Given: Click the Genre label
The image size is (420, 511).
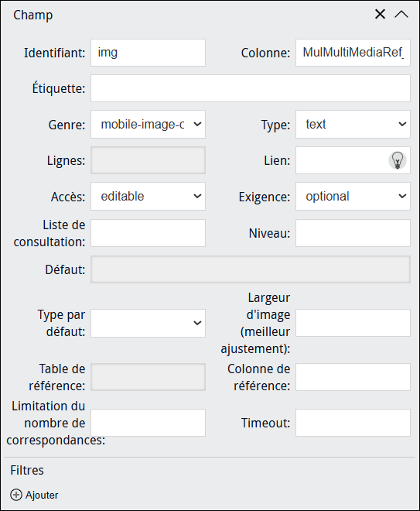Looking at the screenshot, I should (67, 125).
